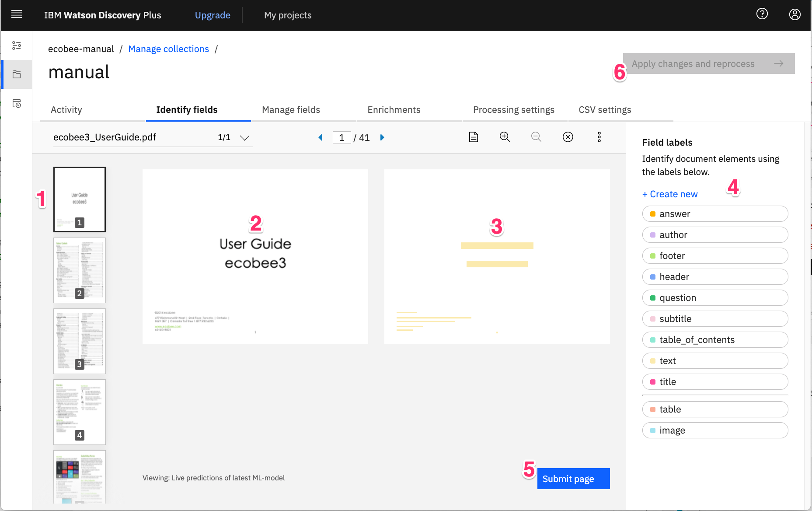Go to the previous page arrow
Image resolution: width=812 pixels, height=511 pixels.
pyautogui.click(x=321, y=137)
